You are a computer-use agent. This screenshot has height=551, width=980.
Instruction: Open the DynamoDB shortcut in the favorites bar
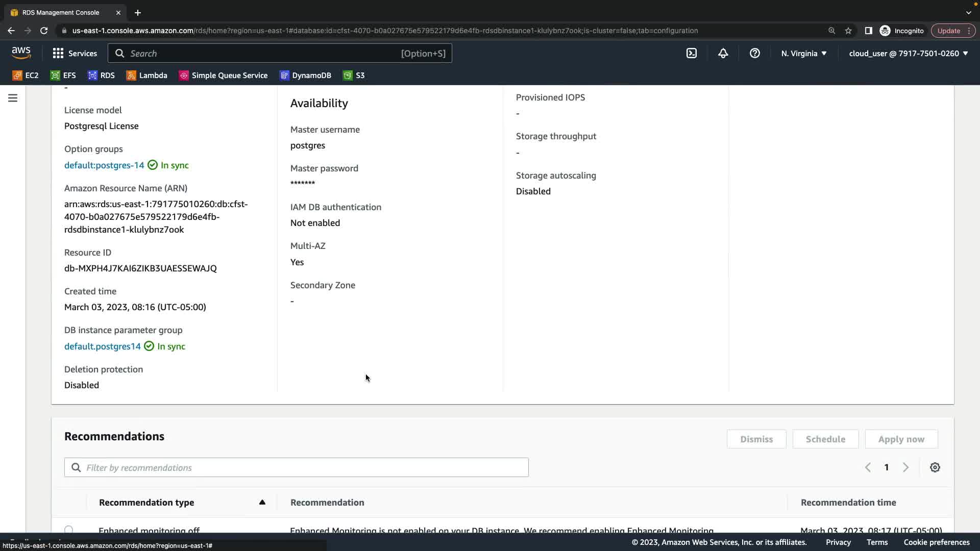pyautogui.click(x=305, y=75)
